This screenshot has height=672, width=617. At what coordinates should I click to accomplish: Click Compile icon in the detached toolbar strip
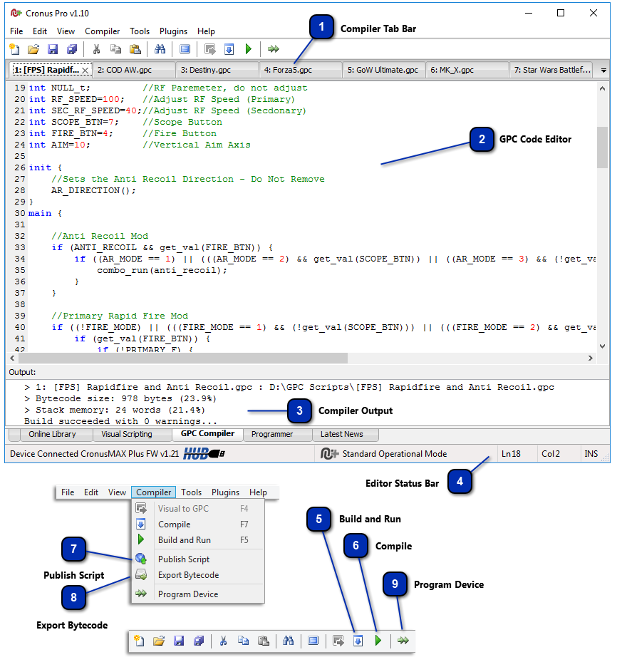358,641
